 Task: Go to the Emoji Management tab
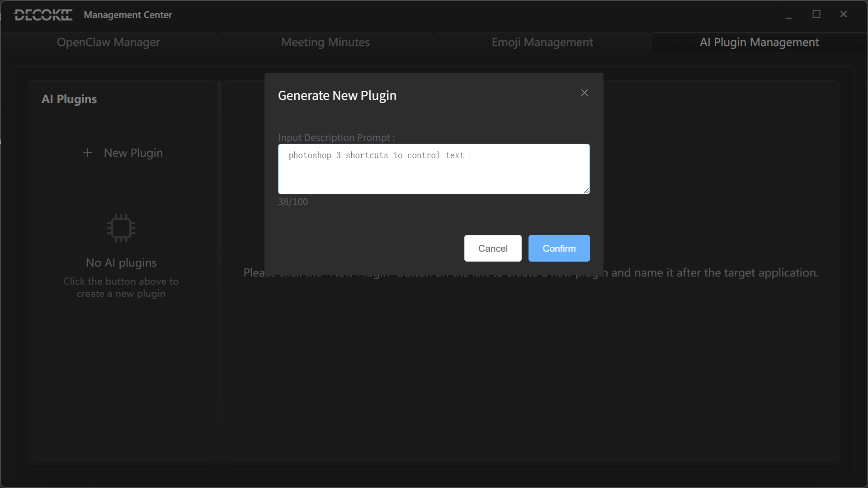coord(542,42)
